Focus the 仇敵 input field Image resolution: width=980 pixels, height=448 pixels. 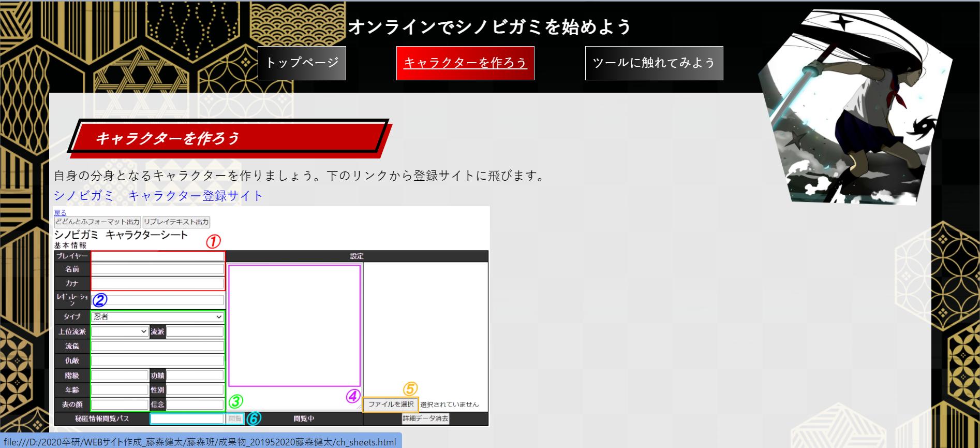(x=158, y=360)
